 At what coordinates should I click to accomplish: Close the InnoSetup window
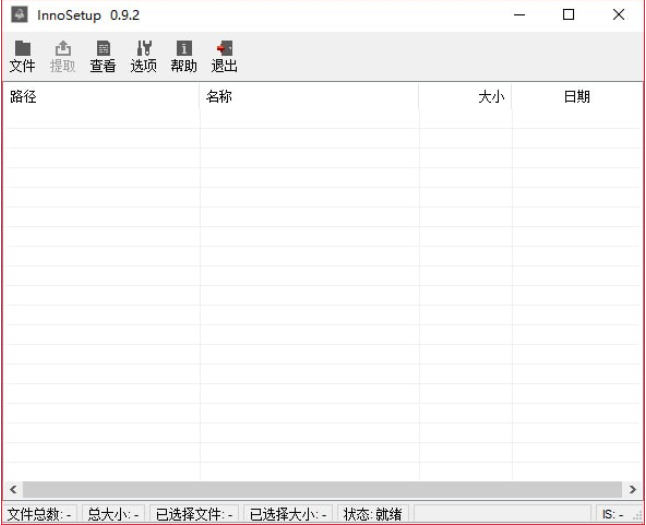[618, 15]
